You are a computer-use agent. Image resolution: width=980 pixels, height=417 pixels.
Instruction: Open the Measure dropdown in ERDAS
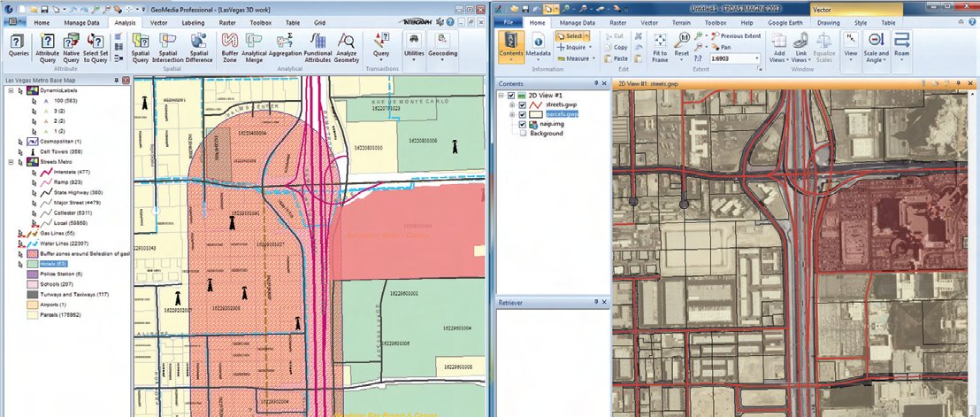(x=593, y=58)
